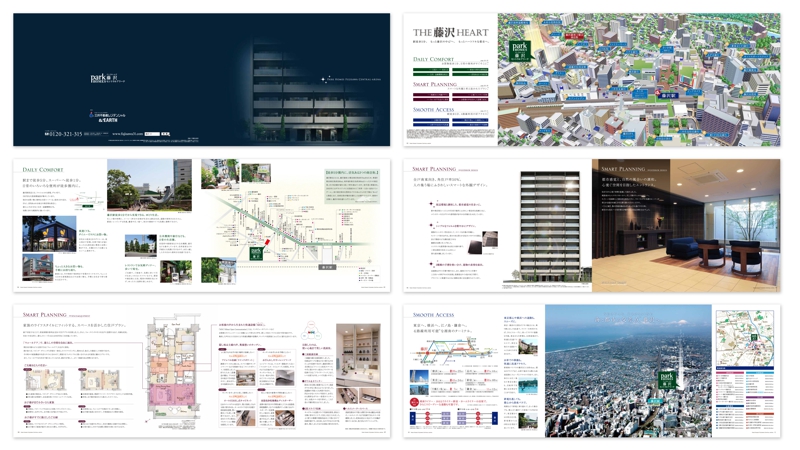Select the station plaza photo on Daily Comfort page
Screen dimensions: 800x450
pos(149,185)
